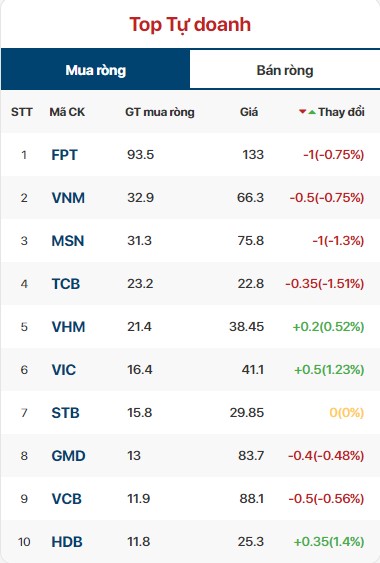Open the GMD stock code
The width and height of the screenshot is (380, 563).
68,456
